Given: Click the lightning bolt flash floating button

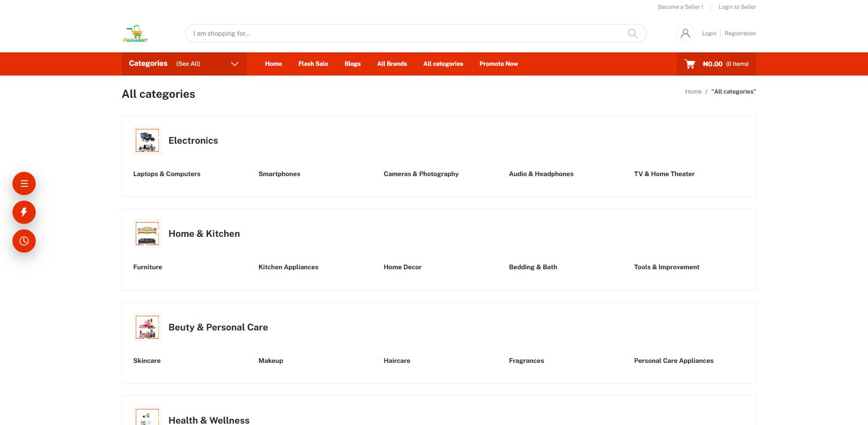Looking at the screenshot, I should point(24,212).
